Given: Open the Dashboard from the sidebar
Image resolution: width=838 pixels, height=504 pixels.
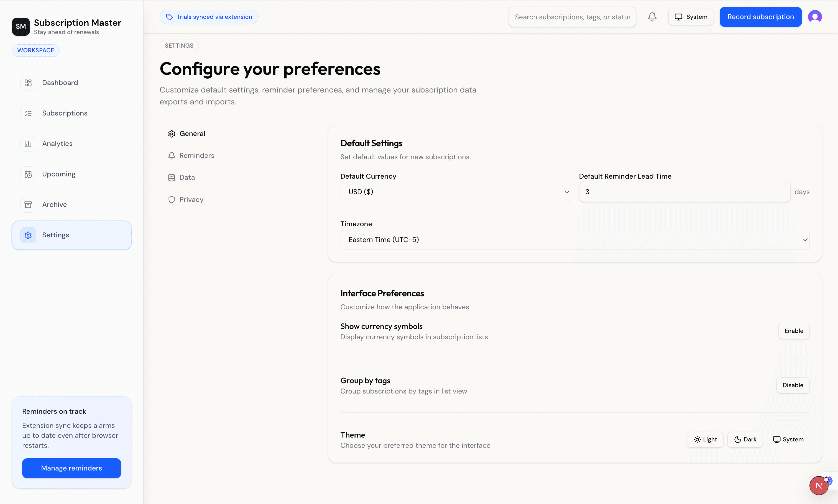Looking at the screenshot, I should pyautogui.click(x=60, y=82).
